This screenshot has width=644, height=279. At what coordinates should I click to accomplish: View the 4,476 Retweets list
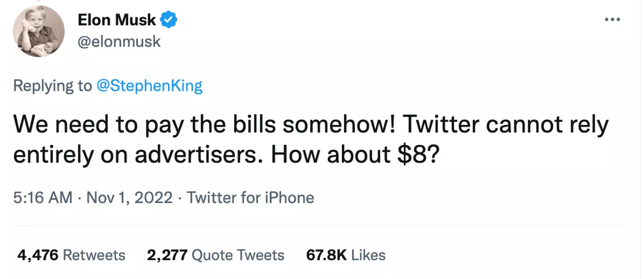(x=72, y=255)
